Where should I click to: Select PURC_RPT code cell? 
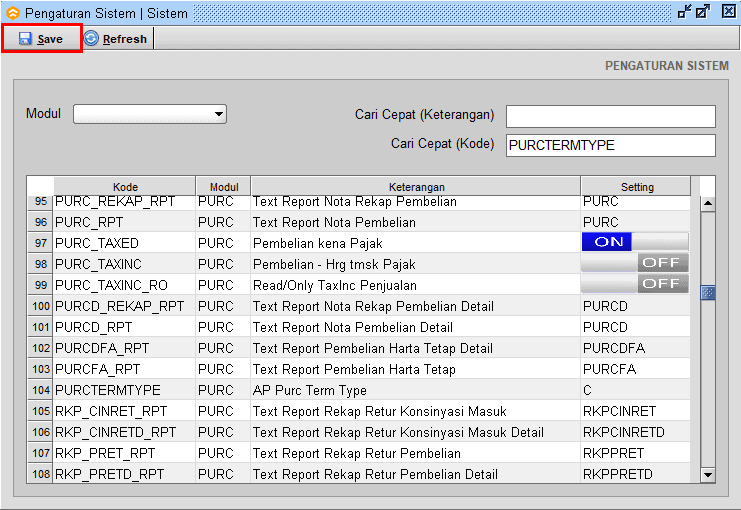[125, 222]
